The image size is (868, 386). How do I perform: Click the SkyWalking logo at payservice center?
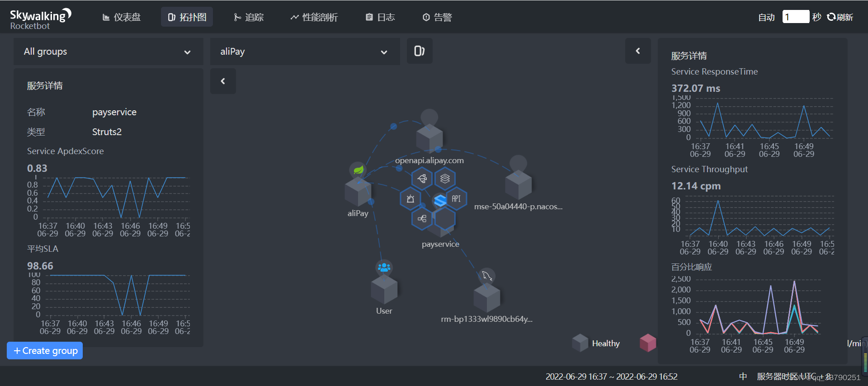point(440,200)
